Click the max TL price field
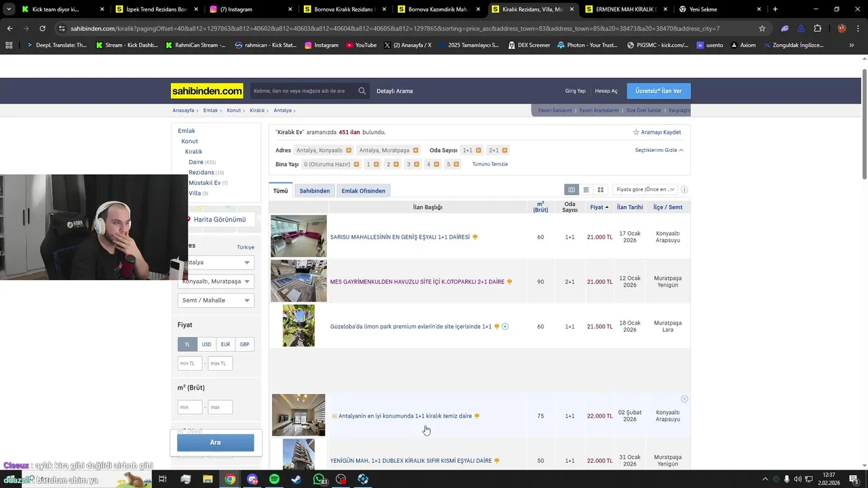This screenshot has width=868, height=488. click(x=220, y=363)
